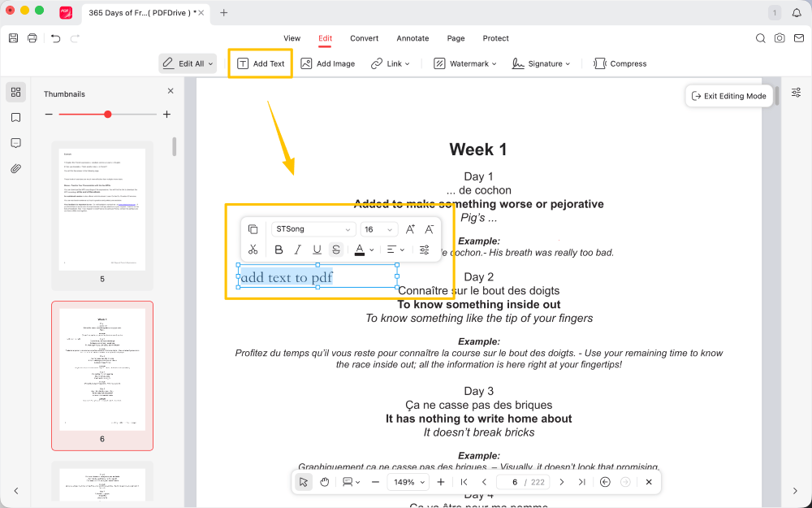
Task: Toggle strikethrough formatting
Action: click(336, 250)
